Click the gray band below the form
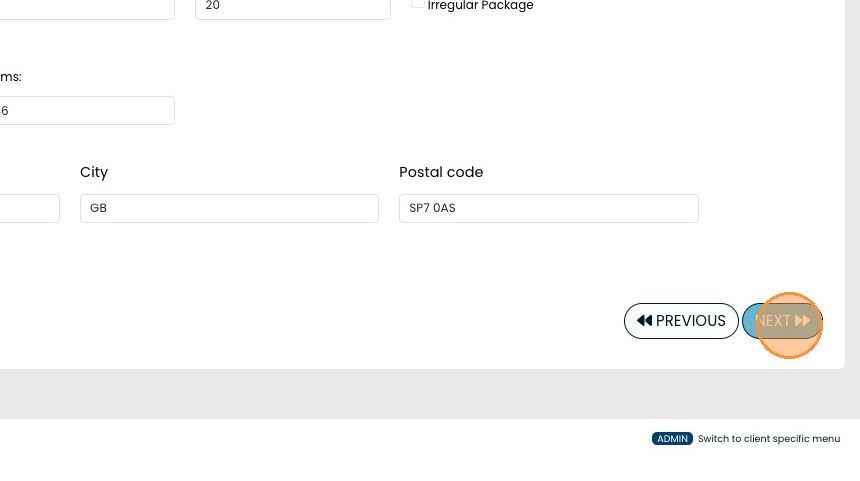The height and width of the screenshot is (481, 860). click(x=400, y=393)
